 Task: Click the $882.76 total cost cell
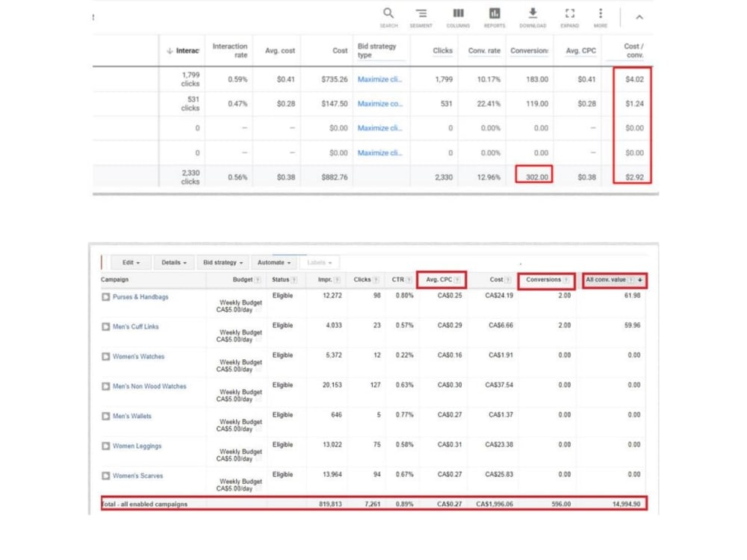click(x=335, y=178)
